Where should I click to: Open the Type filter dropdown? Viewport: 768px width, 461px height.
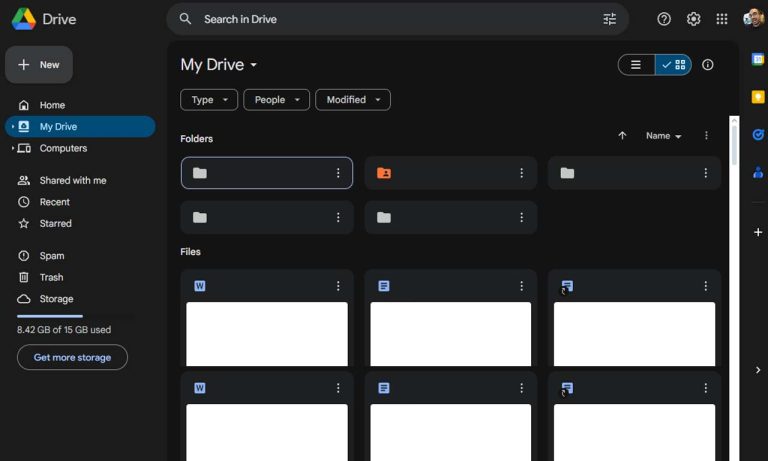coord(209,100)
